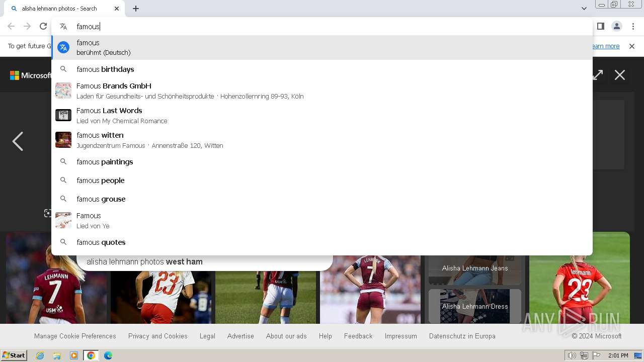Launch Microsoft Edge from taskbar

pos(108,355)
